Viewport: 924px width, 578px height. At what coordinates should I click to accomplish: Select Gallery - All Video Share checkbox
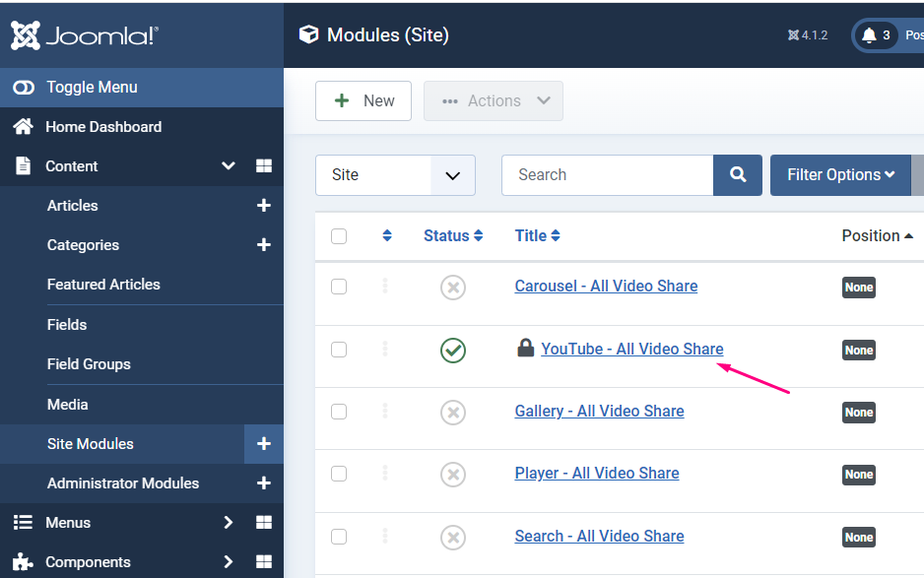[x=339, y=412]
